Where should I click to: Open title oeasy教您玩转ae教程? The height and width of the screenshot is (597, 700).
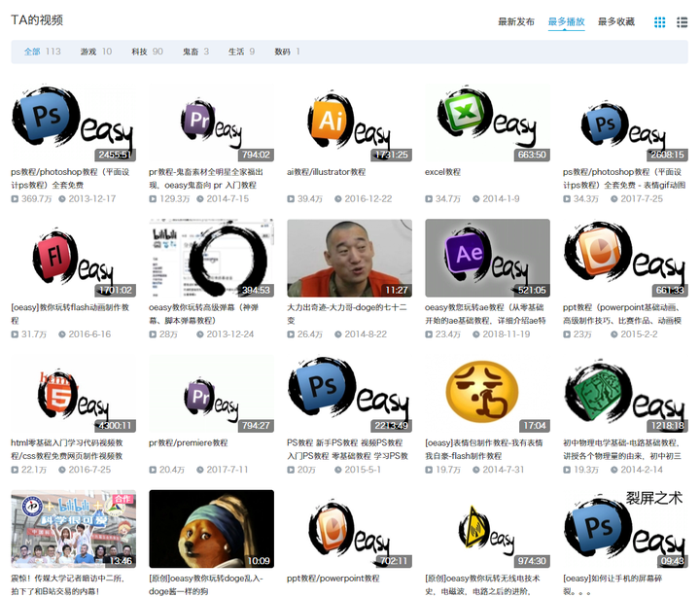(x=485, y=313)
